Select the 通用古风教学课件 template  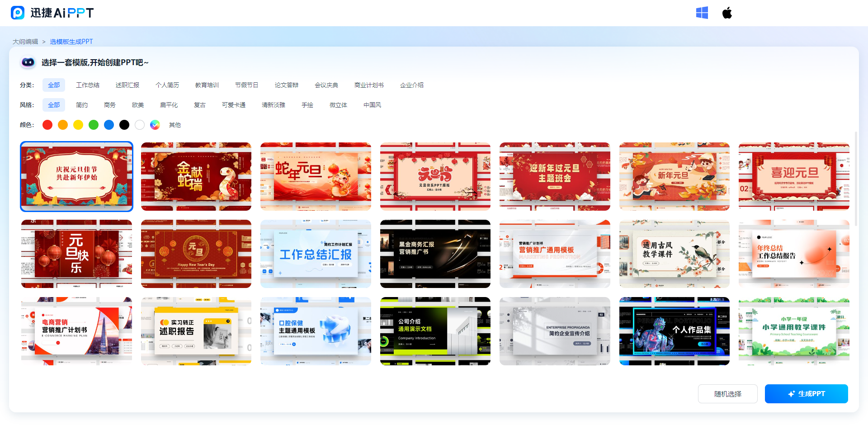(675, 254)
